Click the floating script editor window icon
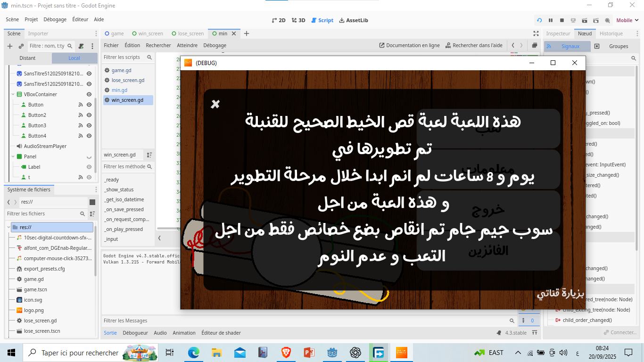The width and height of the screenshot is (644, 362). [x=535, y=45]
